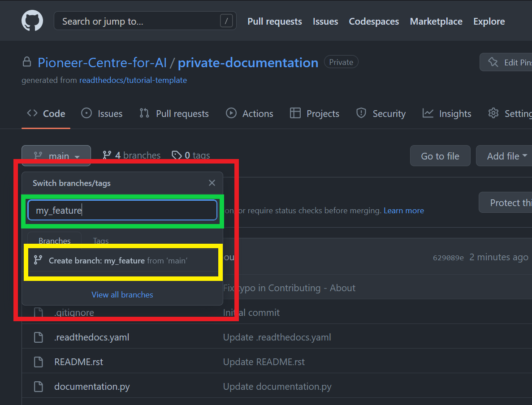Click the branch icon beside 4 branches
Viewport: 532px width, 405px height.
click(107, 155)
